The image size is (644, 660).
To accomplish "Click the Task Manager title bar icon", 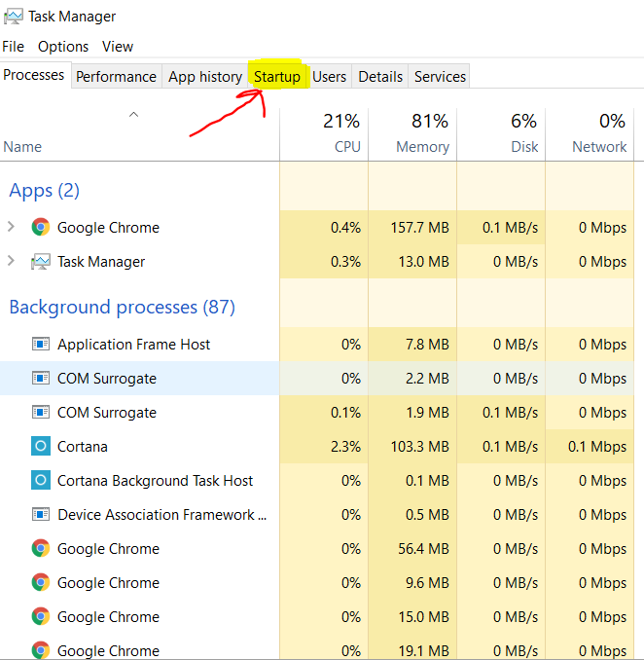I will tap(14, 17).
